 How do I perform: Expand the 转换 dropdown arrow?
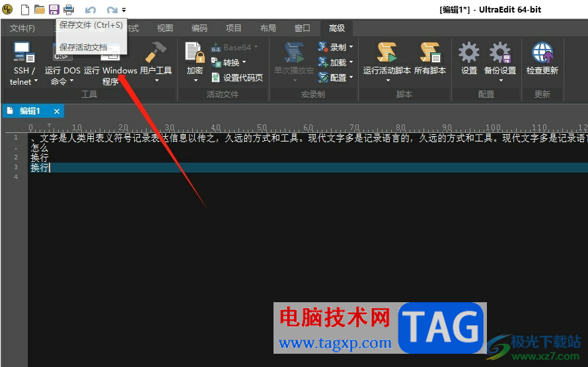point(244,62)
